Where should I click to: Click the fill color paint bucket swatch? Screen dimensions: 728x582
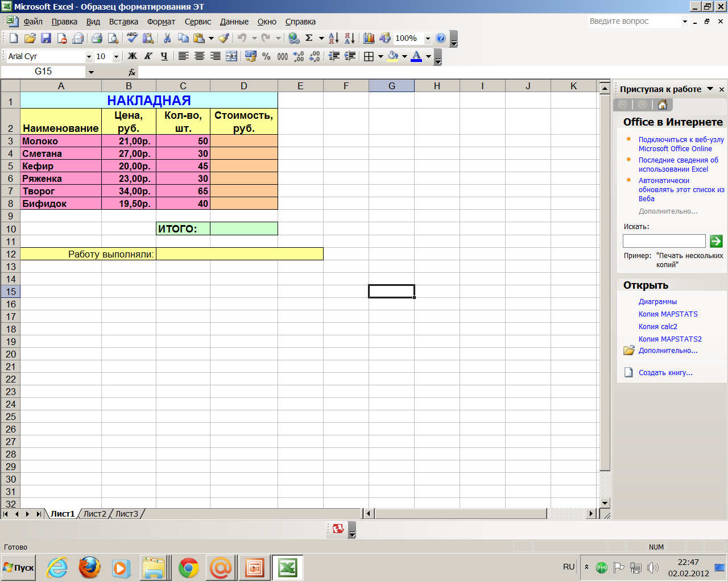[392, 56]
